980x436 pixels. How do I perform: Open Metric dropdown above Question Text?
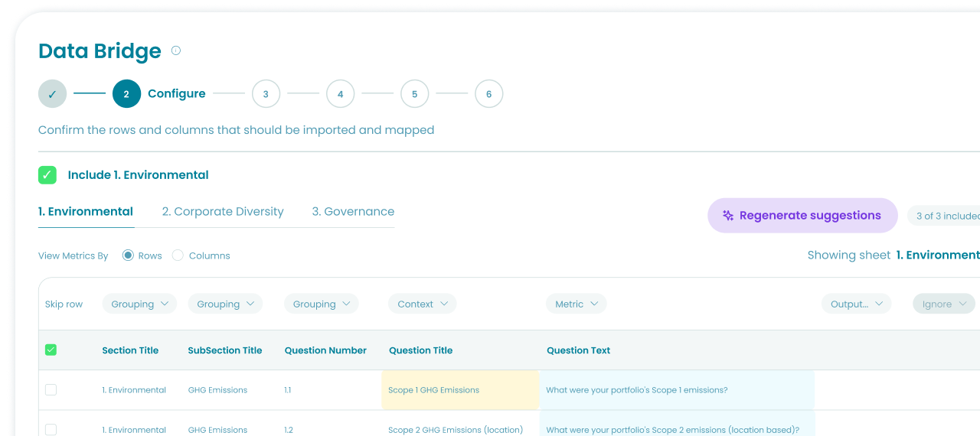[576, 304]
